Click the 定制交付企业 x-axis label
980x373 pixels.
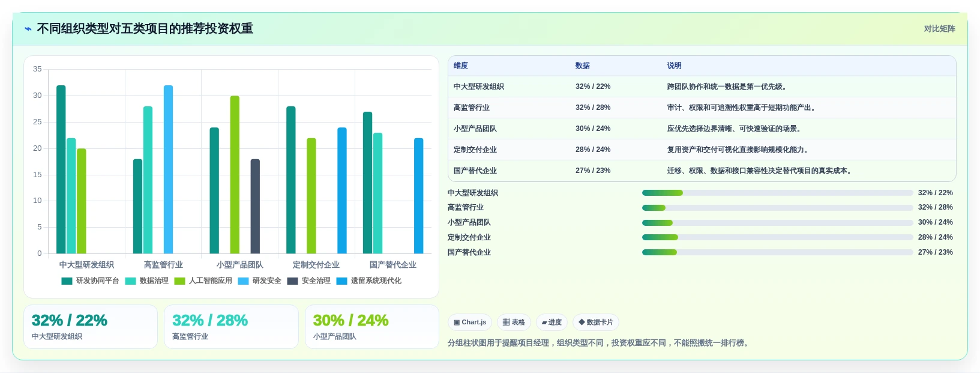click(x=316, y=265)
